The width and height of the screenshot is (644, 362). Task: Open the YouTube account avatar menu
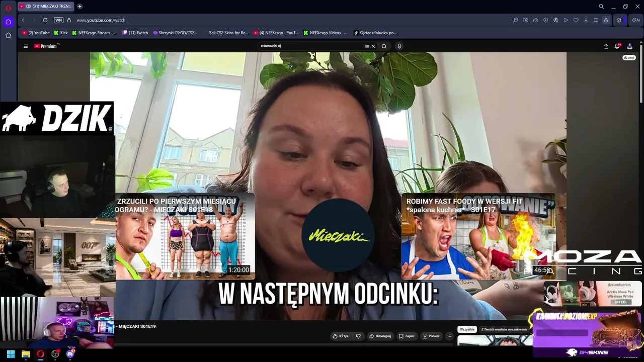(629, 46)
